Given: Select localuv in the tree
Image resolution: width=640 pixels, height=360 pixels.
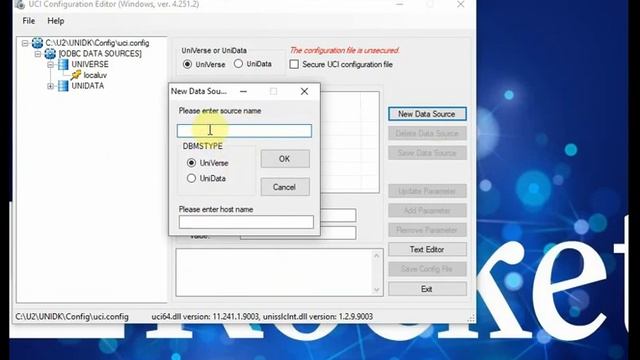Looking at the screenshot, I should coord(95,75).
